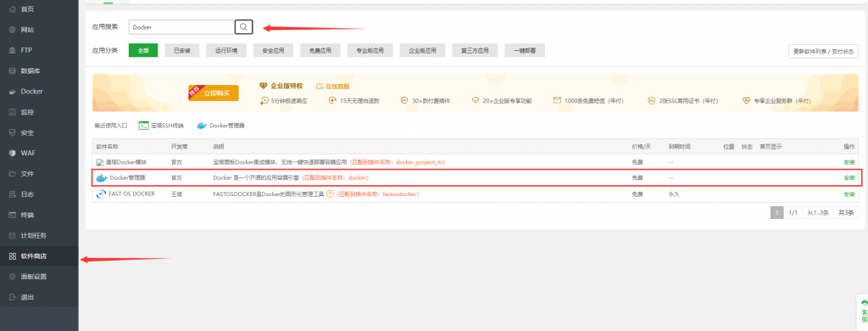Go to page 1 in pagination

point(776,213)
